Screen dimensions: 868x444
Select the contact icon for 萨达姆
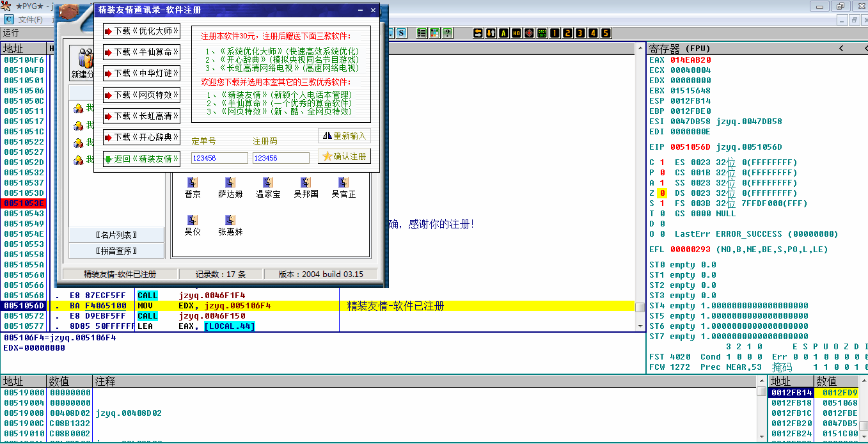point(230,182)
